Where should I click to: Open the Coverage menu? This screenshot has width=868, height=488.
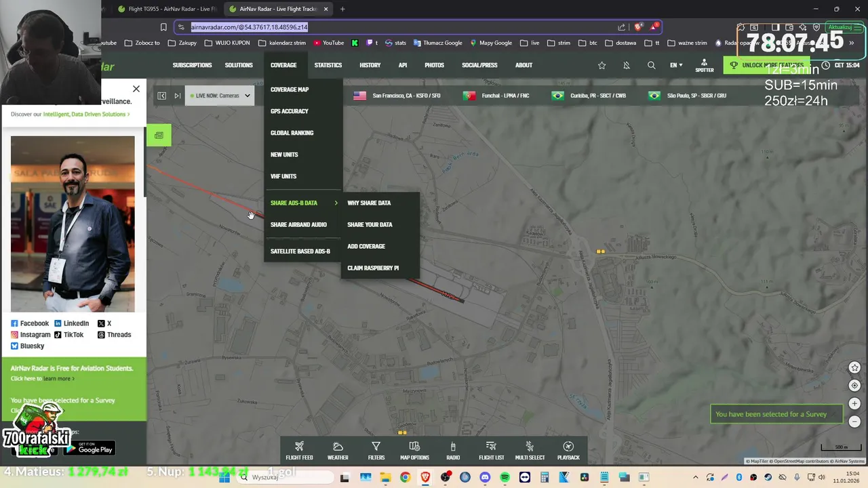pyautogui.click(x=283, y=65)
